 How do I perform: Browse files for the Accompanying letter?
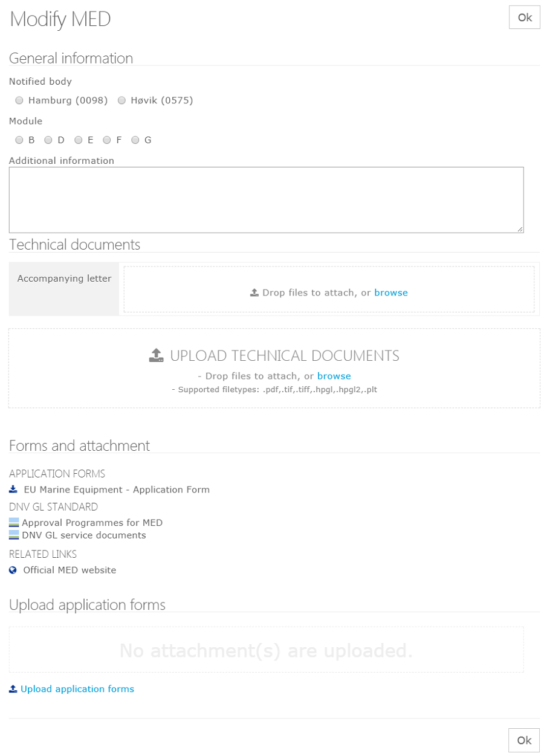pos(390,293)
